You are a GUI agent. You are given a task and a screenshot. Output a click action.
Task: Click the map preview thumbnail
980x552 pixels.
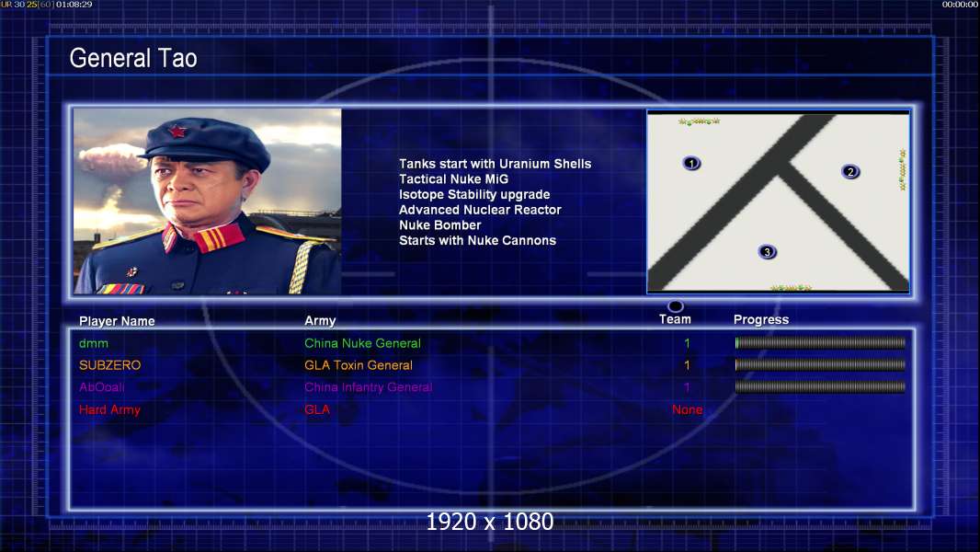[778, 201]
